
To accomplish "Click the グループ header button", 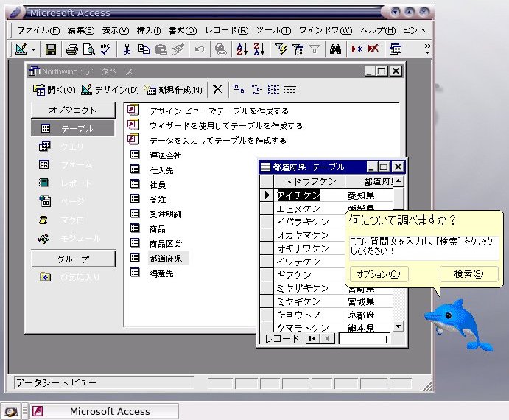I will [73, 259].
